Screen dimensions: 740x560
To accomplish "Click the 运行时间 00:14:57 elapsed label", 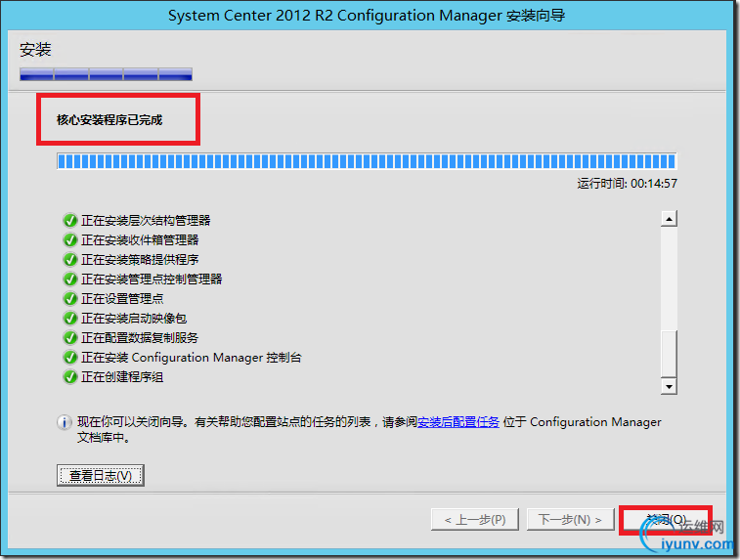I will 628,184.
